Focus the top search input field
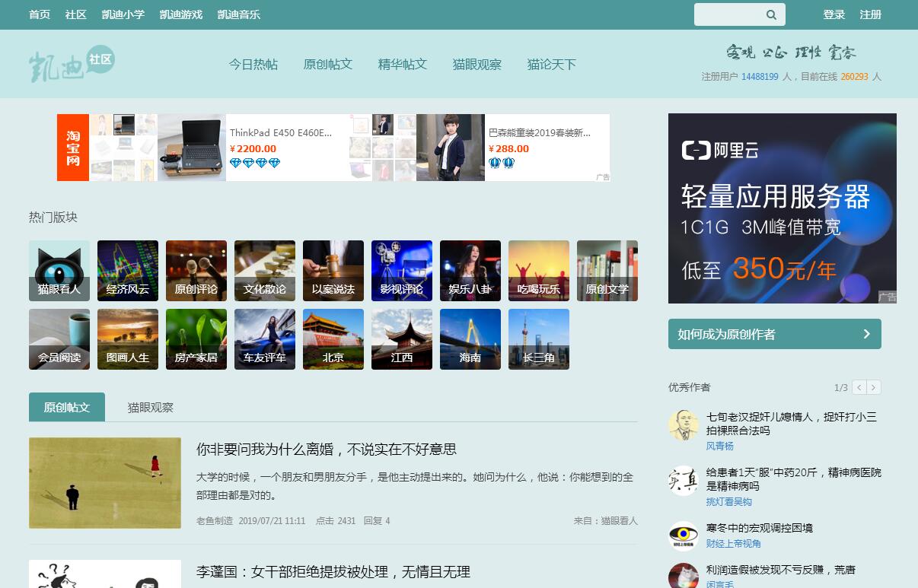The image size is (918, 588). point(728,14)
